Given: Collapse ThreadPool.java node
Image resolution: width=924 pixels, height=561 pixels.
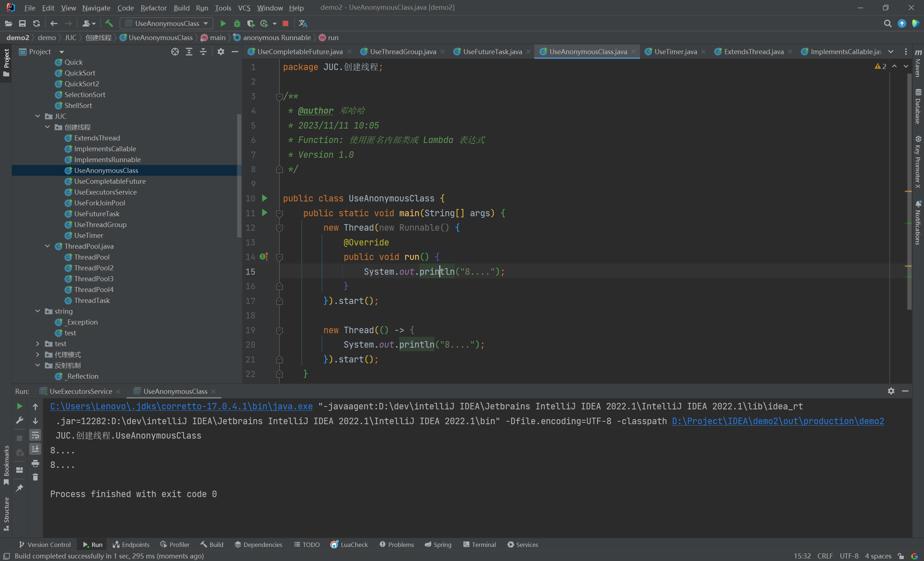Looking at the screenshot, I should [47, 246].
